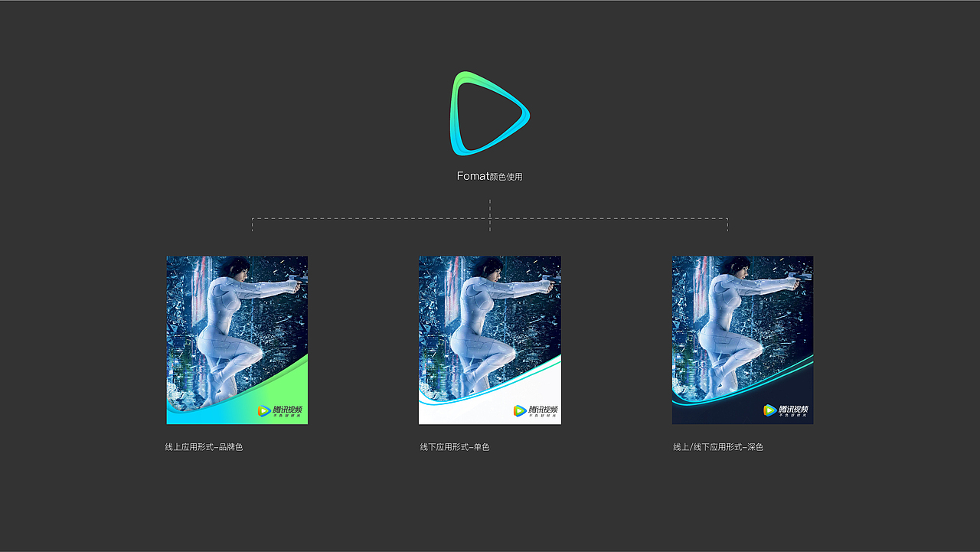Select the label '线上/线下应用形式–深色'
This screenshot has width=980, height=552.
[x=718, y=447]
